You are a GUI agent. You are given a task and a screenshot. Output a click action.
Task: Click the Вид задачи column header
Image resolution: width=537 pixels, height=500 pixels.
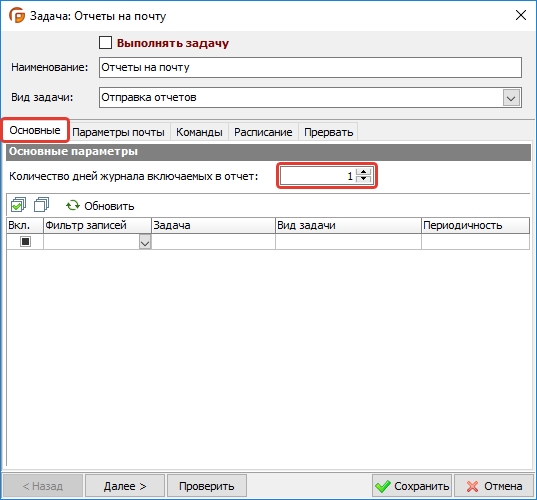point(348,225)
